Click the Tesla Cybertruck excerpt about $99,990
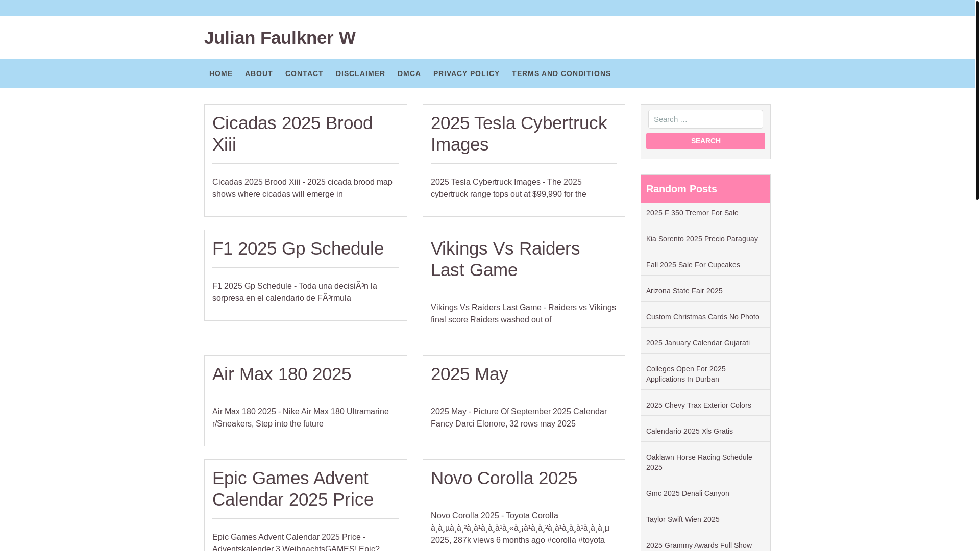This screenshot has height=551, width=980. [508, 188]
